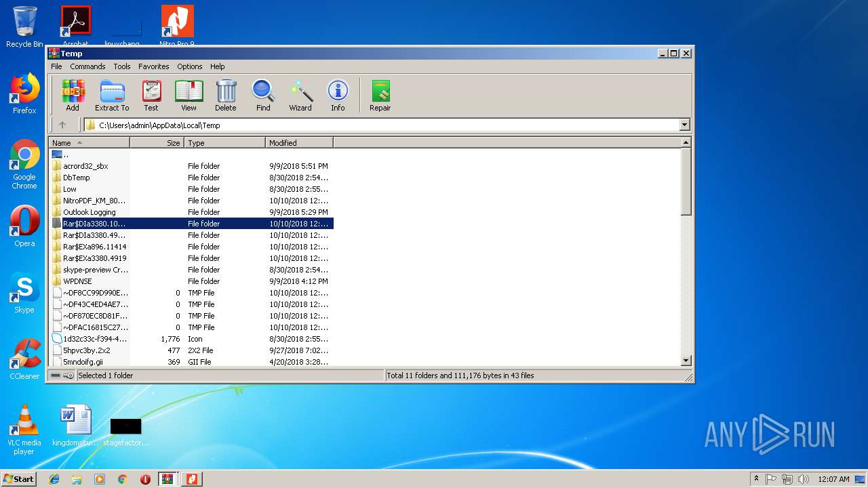
Task: Click the taskbar clock showing 12:07 AM
Action: (833, 479)
